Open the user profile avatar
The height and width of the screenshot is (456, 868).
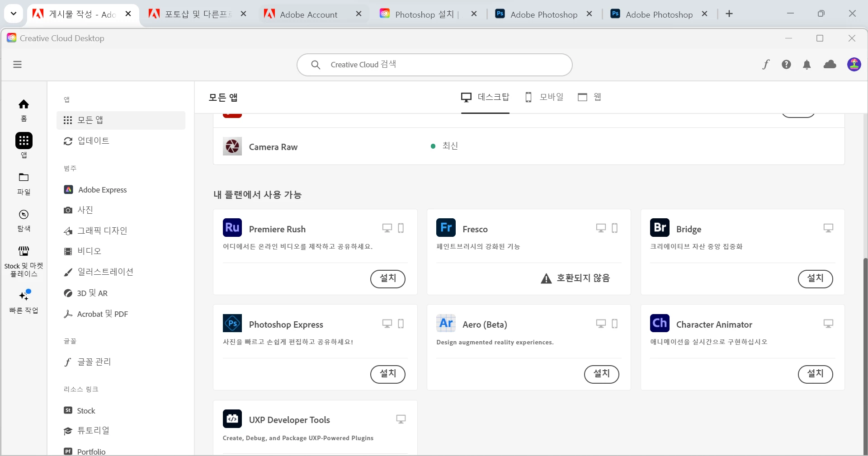854,65
